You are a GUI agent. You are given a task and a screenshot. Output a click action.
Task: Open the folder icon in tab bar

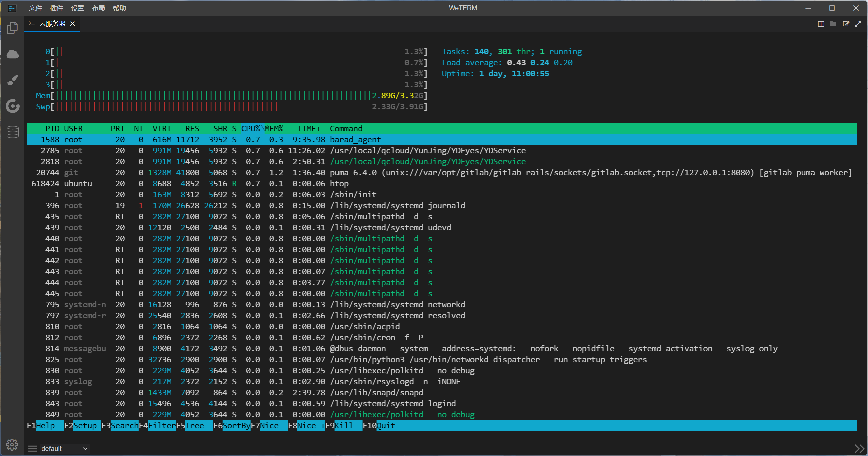pos(833,24)
